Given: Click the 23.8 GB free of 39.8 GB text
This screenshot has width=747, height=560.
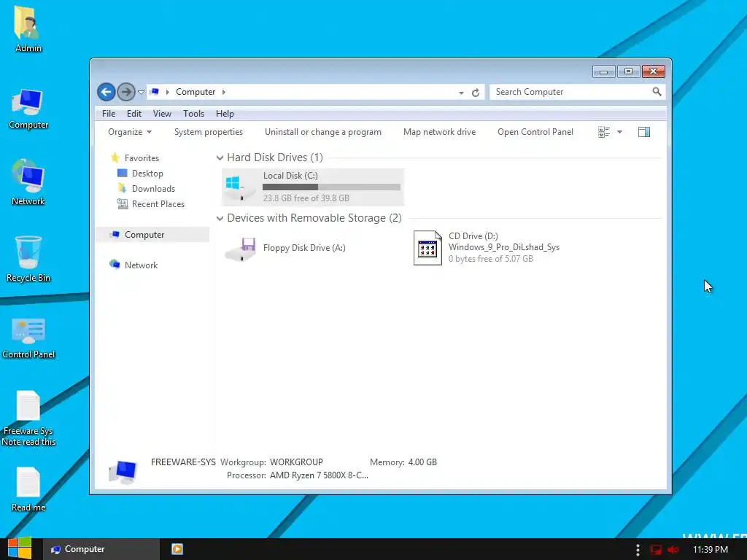Looking at the screenshot, I should (x=306, y=198).
